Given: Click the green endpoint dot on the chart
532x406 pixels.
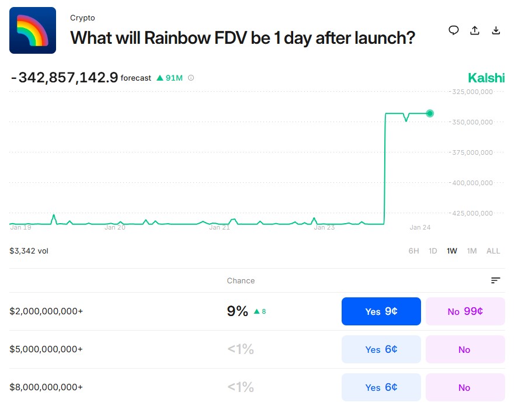Looking at the screenshot, I should pos(430,113).
